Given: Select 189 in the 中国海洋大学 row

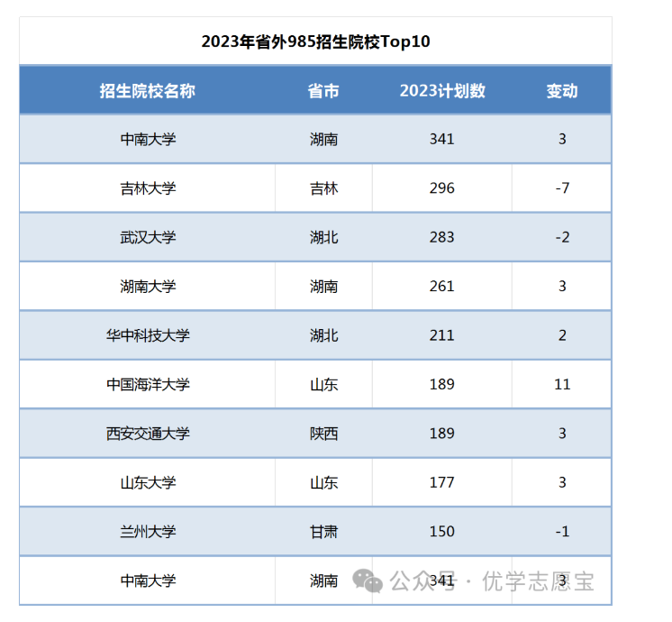Looking at the screenshot, I should click(x=442, y=384).
